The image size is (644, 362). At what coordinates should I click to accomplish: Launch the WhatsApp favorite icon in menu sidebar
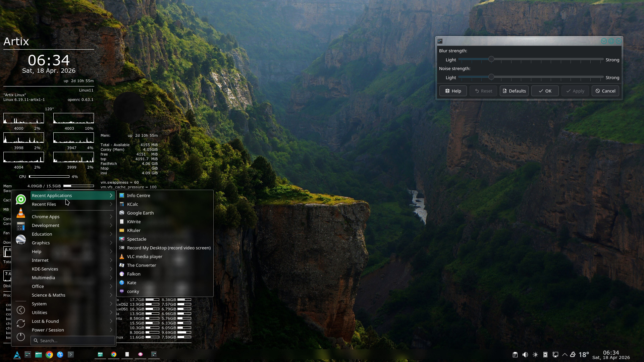[x=21, y=199]
